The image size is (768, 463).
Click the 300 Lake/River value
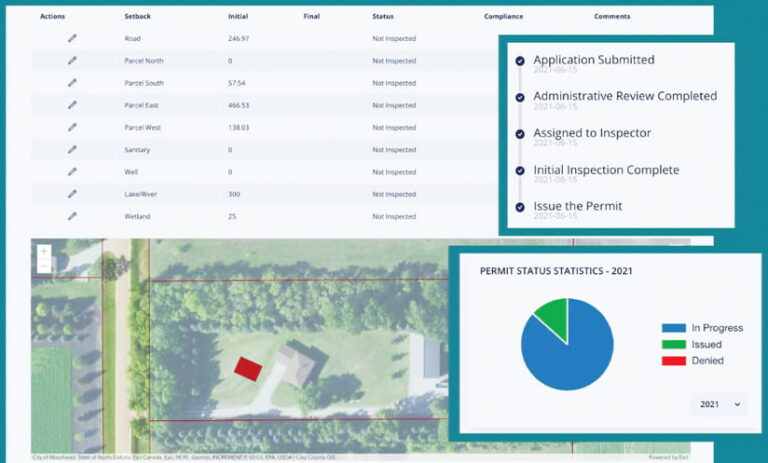tap(234, 194)
